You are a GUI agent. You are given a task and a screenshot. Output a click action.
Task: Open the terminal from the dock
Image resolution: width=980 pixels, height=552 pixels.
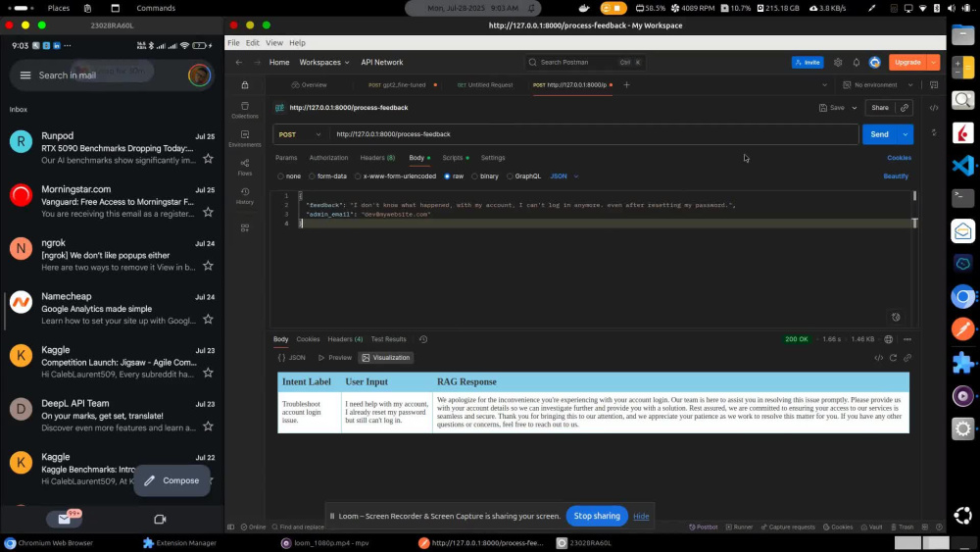pos(962,197)
